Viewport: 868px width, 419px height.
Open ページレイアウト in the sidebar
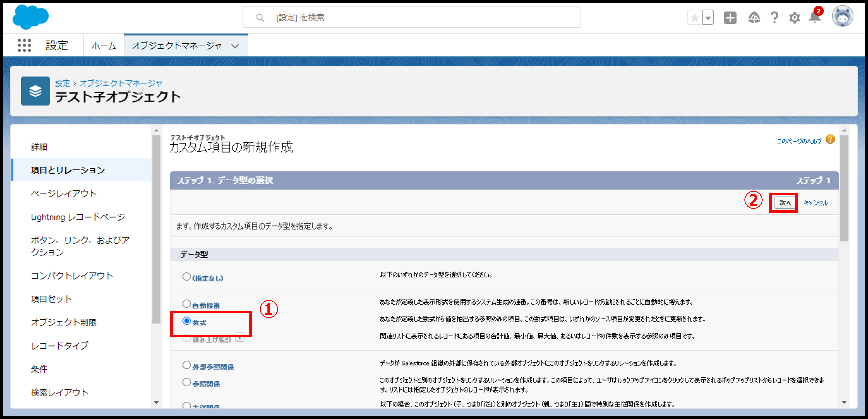click(64, 194)
